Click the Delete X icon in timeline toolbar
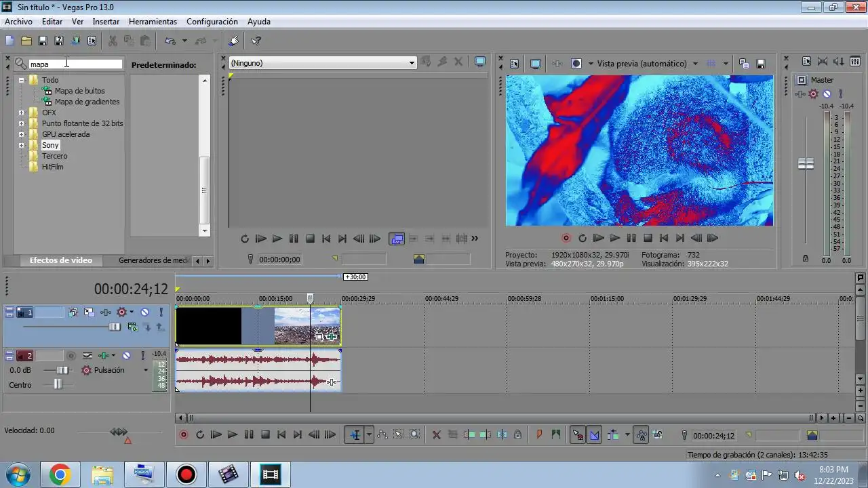 pos(437,435)
